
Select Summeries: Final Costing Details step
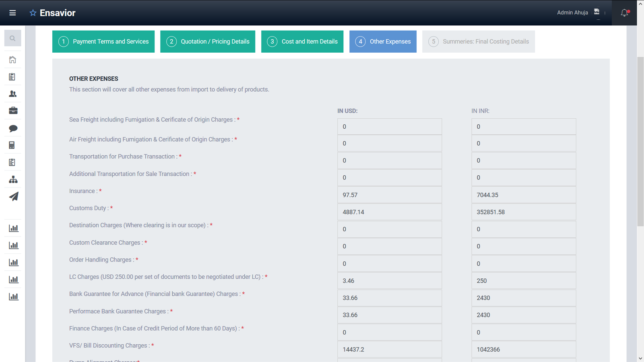click(478, 41)
